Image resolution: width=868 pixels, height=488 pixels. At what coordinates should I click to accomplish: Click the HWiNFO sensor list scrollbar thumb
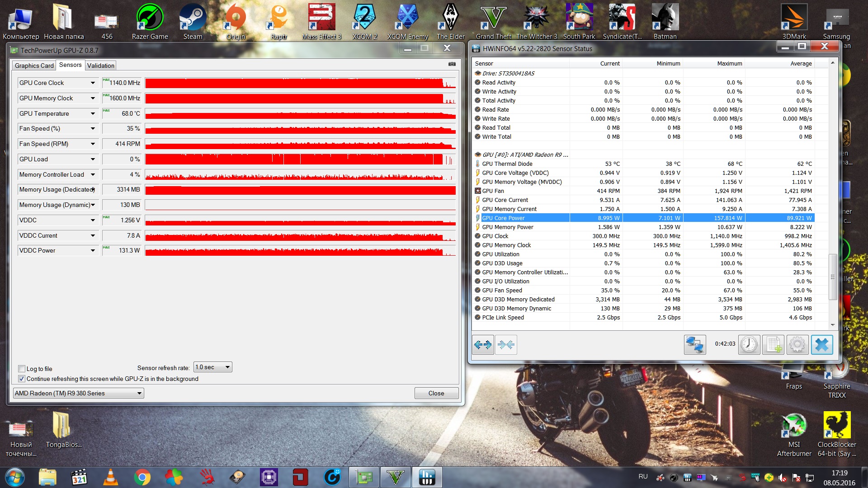tap(832, 277)
